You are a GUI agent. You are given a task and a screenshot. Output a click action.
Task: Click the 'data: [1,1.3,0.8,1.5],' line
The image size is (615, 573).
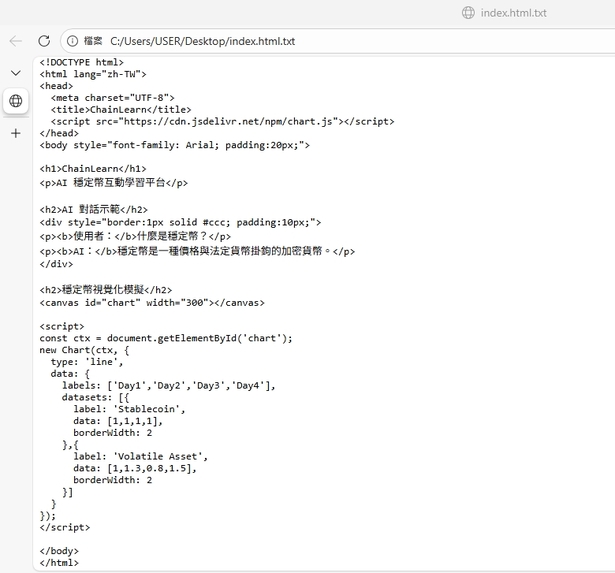[x=135, y=468]
